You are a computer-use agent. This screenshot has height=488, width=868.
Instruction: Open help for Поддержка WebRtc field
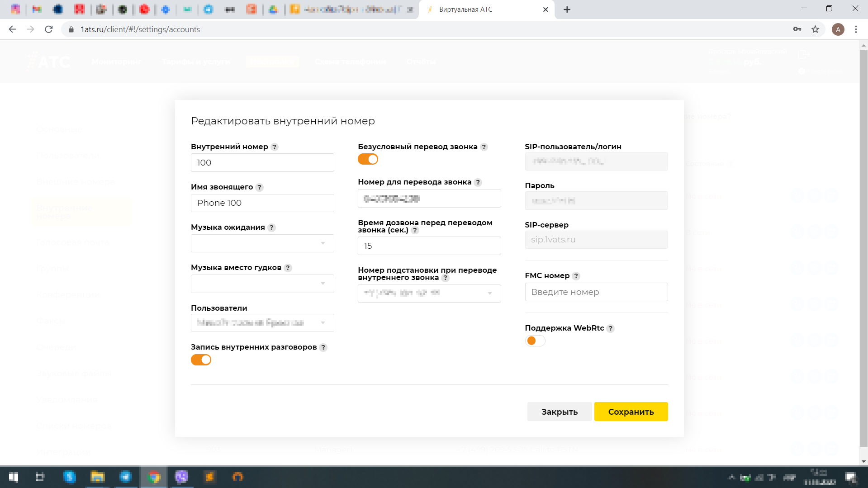611,328
